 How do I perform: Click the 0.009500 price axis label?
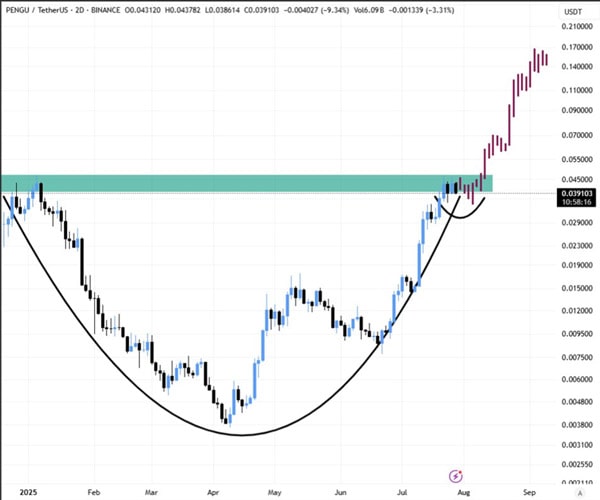(577, 334)
